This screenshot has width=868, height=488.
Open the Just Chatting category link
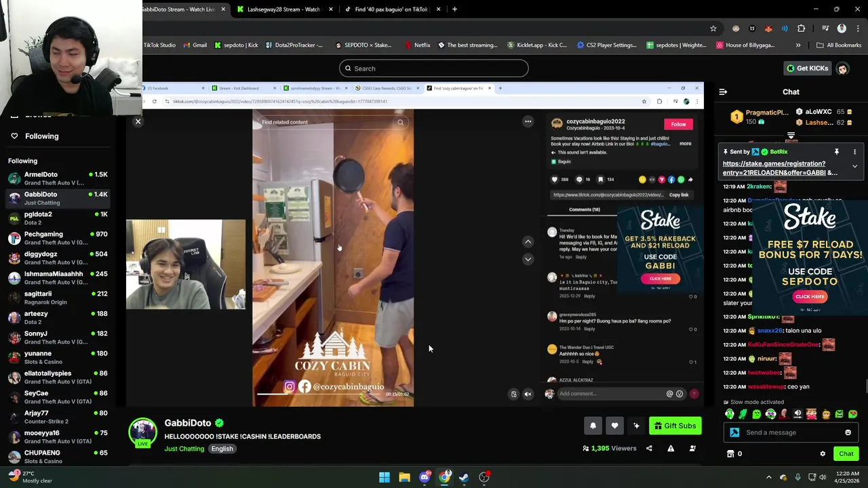[184, 449]
